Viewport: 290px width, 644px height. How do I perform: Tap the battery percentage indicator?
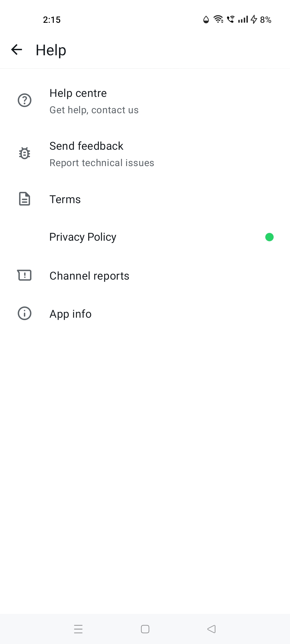pyautogui.click(x=265, y=20)
